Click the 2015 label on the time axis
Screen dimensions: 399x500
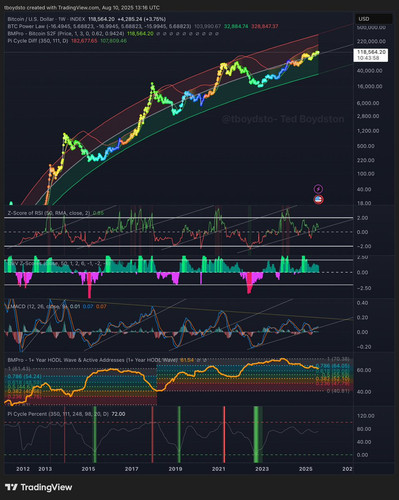(x=88, y=469)
